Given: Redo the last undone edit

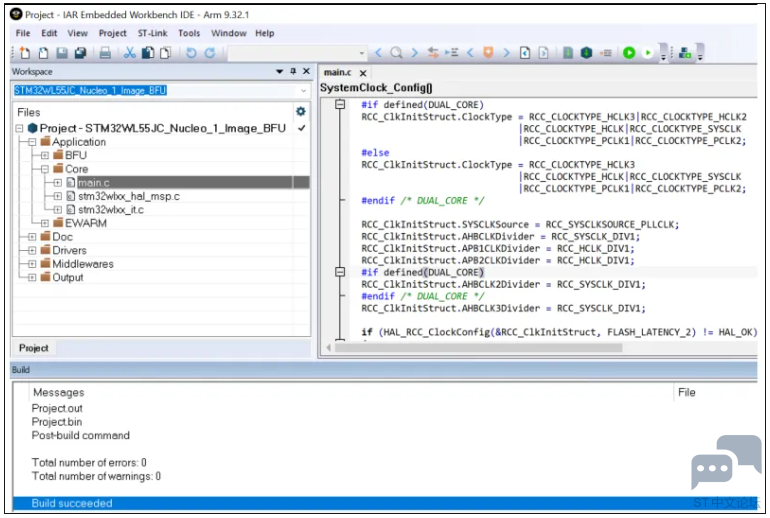Looking at the screenshot, I should point(210,53).
